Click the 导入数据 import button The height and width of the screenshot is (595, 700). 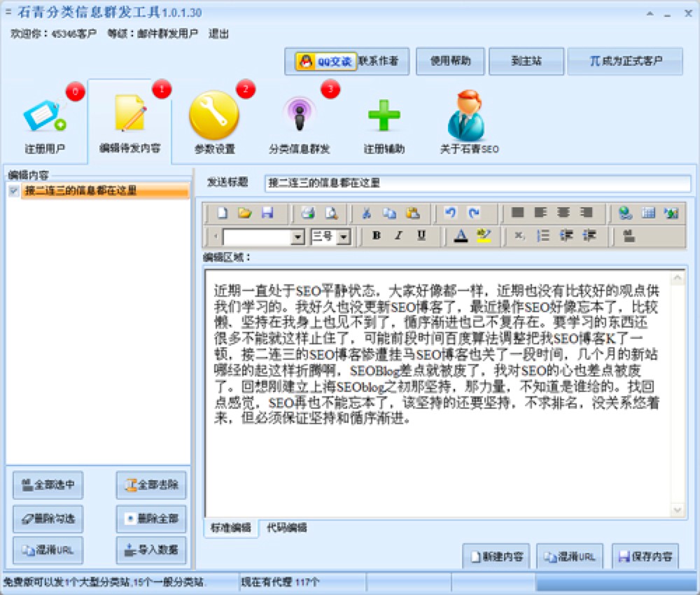[151, 550]
